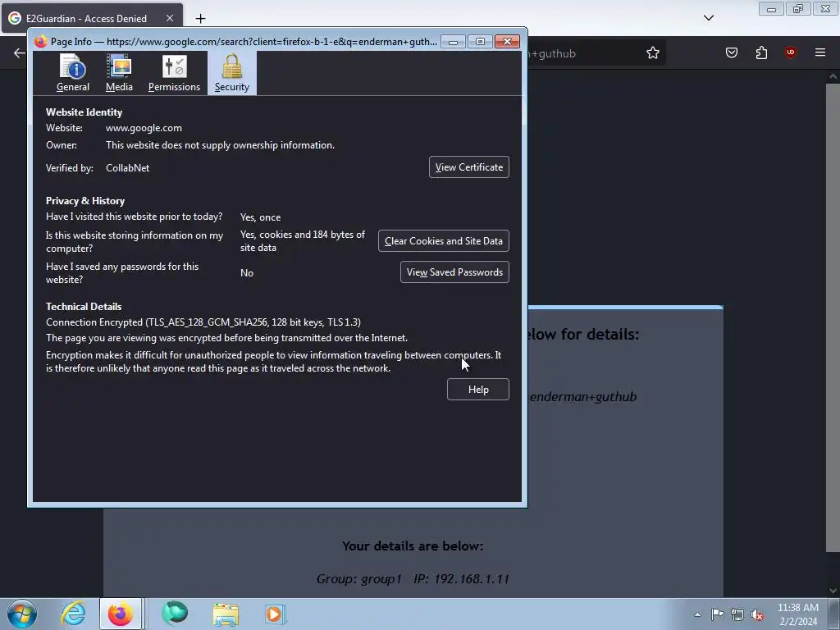Screen dimensions: 840x630
Task: Click the Technical Details heading
Action: tap(84, 307)
